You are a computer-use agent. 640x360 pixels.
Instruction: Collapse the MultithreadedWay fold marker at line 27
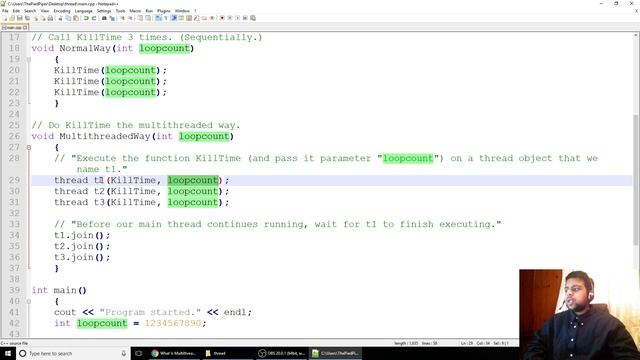[29, 147]
